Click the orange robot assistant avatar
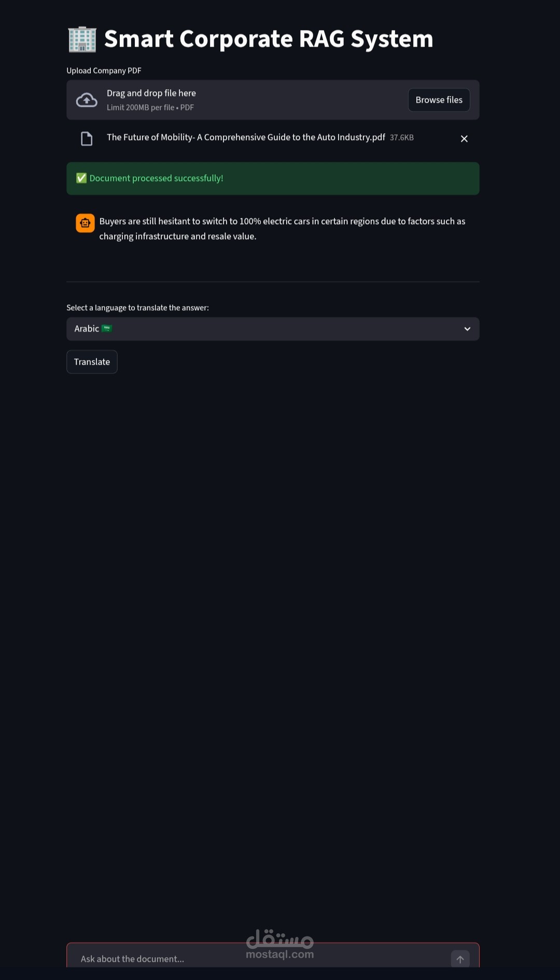The width and height of the screenshot is (560, 980). (x=85, y=223)
